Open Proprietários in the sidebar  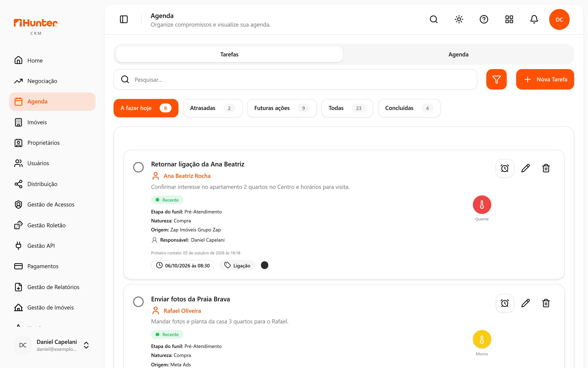52,143
